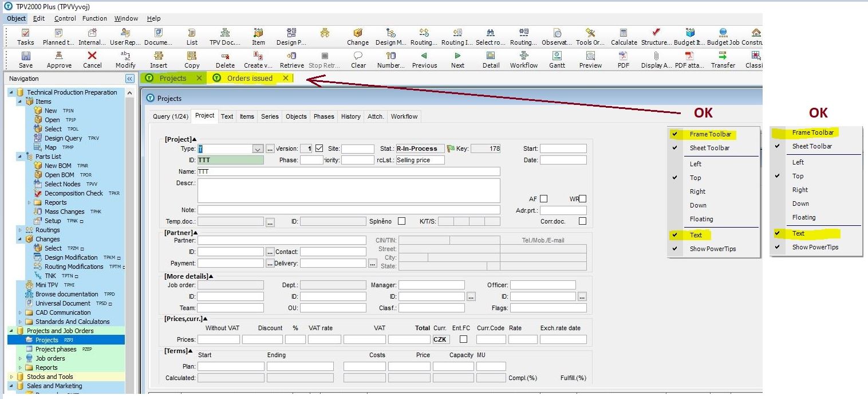Collapse the Partner section

click(195, 233)
